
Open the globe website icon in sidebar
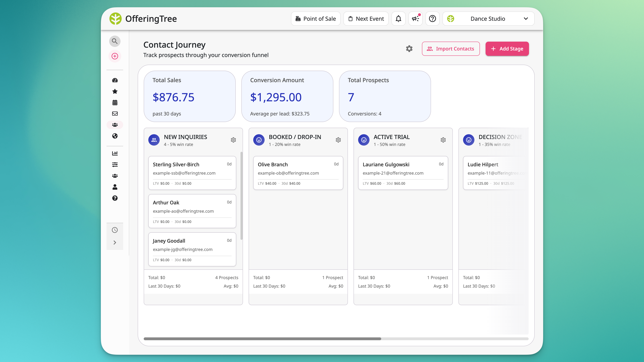115,136
